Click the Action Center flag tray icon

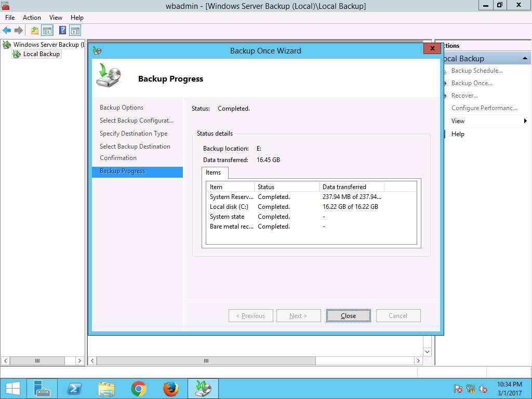click(x=458, y=389)
